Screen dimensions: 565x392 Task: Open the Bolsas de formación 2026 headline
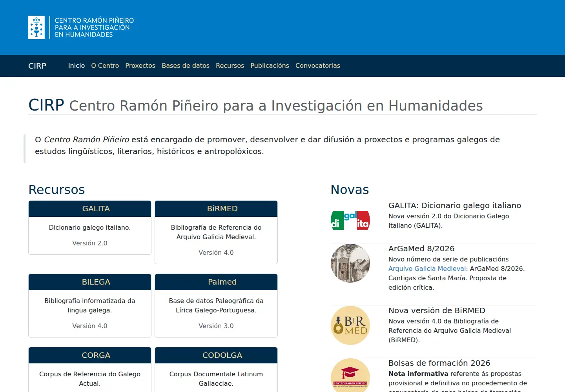[439, 363]
